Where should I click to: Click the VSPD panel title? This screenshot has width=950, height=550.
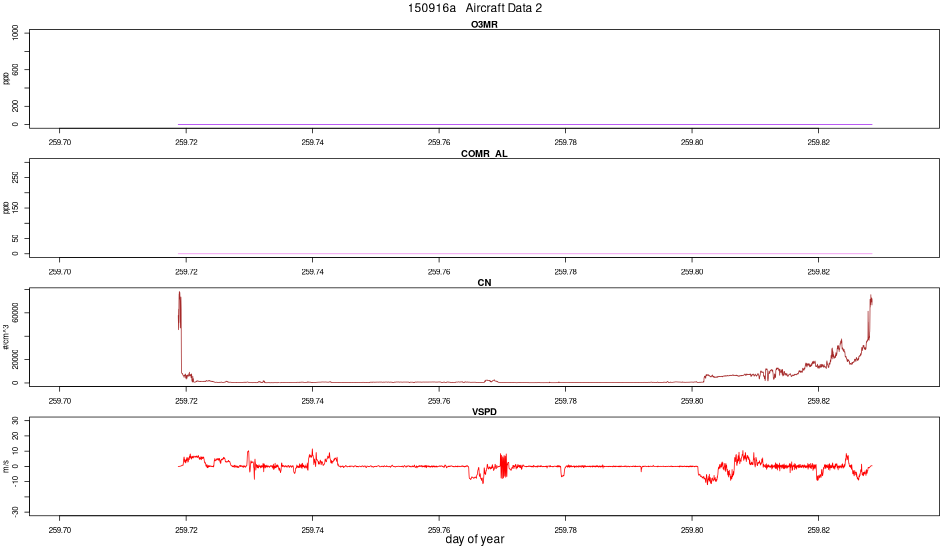click(x=484, y=412)
